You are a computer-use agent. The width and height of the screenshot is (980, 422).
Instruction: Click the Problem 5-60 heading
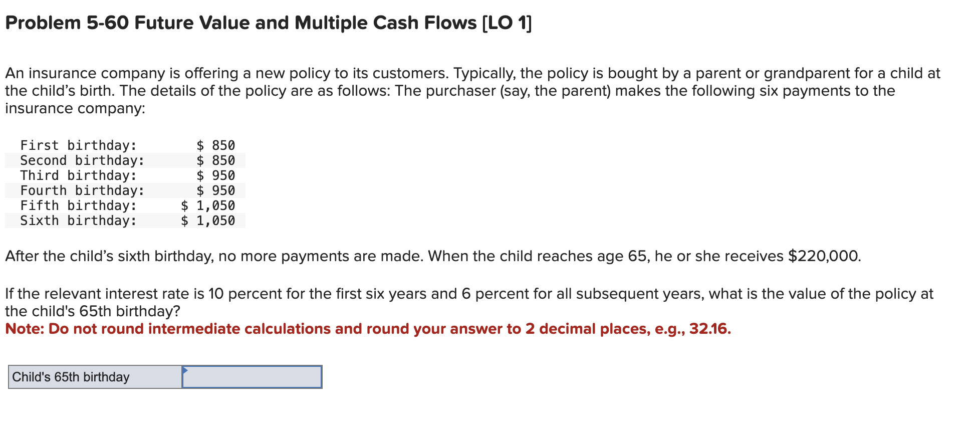266,22
